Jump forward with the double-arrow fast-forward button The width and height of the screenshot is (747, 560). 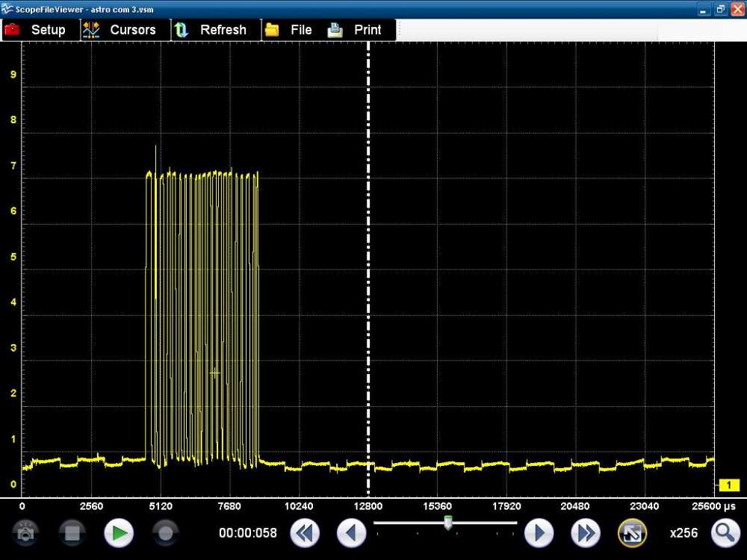pyautogui.click(x=586, y=533)
